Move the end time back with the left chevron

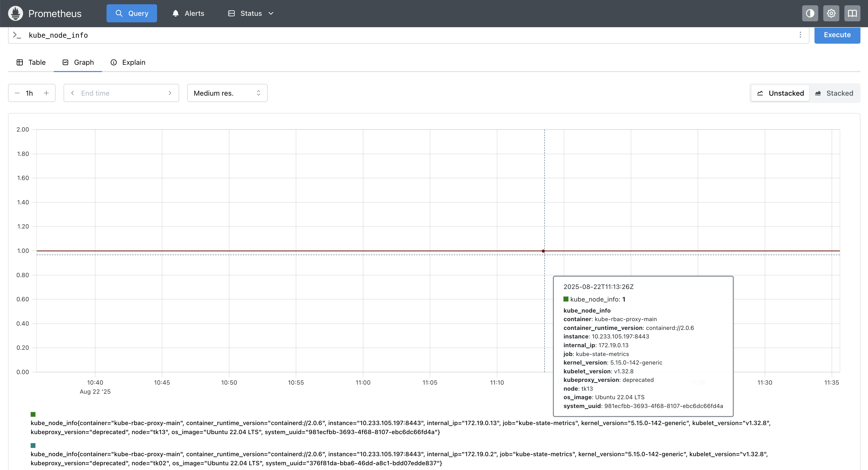coord(72,93)
